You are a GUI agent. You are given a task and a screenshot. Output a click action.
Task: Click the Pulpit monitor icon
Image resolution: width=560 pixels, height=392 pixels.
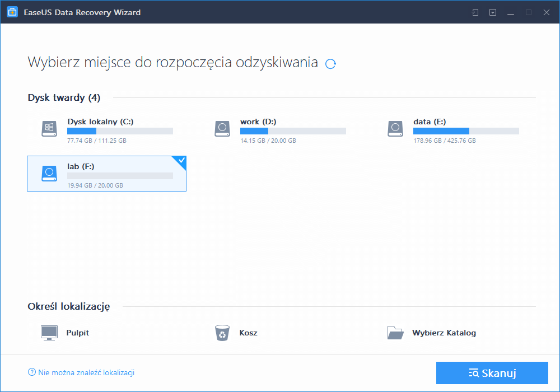tap(49, 332)
